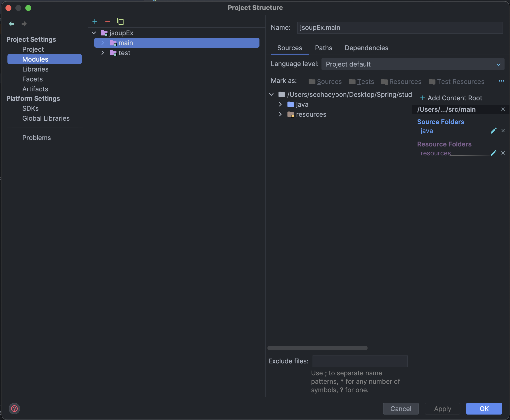The height and width of the screenshot is (420, 510).
Task: Switch to the Paths tab
Action: [323, 48]
